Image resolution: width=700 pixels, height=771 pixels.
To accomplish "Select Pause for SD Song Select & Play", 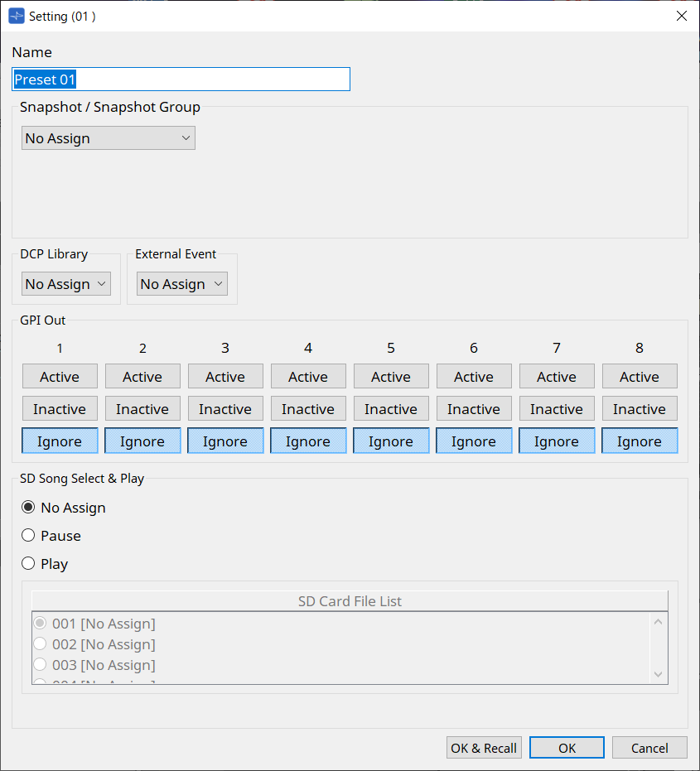I will coord(27,535).
